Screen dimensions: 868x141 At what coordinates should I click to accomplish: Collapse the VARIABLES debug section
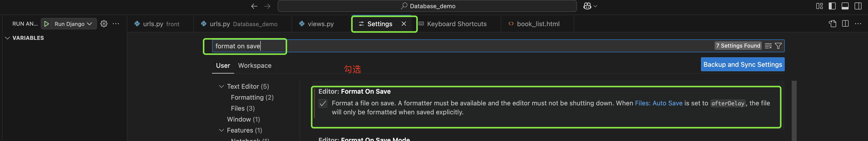click(7, 38)
